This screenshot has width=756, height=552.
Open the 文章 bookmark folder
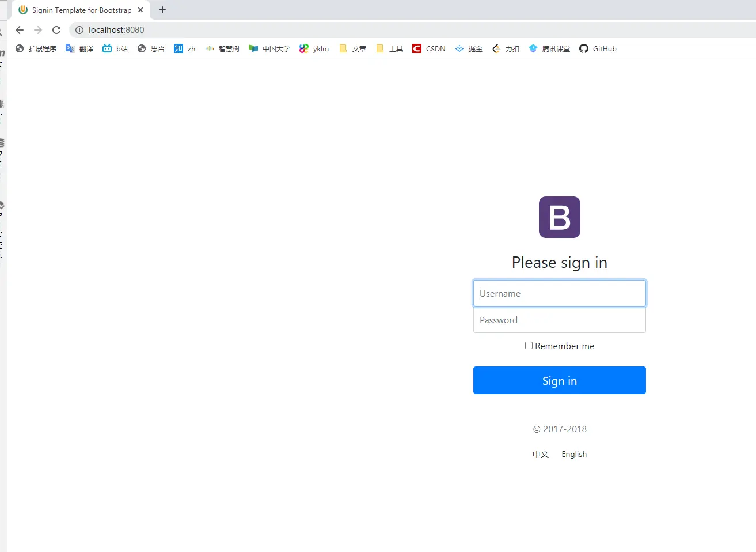tap(353, 48)
